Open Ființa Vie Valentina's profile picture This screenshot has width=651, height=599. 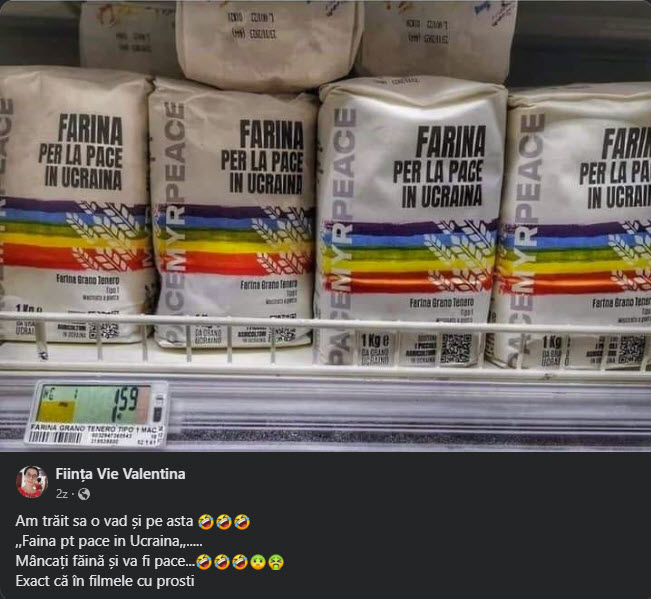tap(32, 482)
